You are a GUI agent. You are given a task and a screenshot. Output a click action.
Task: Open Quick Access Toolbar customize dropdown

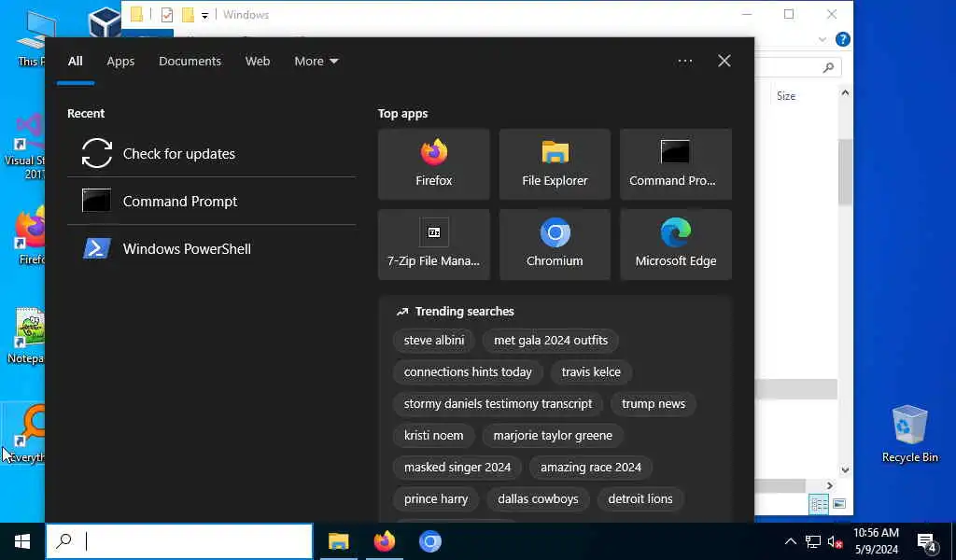coord(204,15)
